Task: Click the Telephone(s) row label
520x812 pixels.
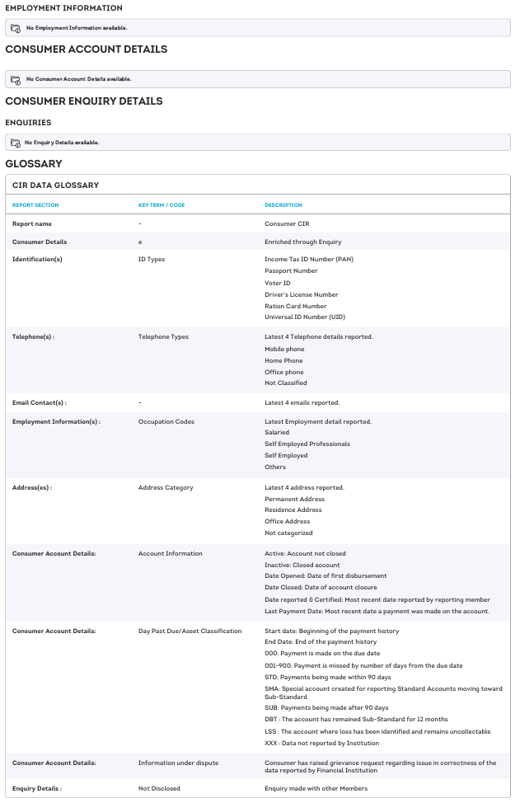Action: pos(33,337)
